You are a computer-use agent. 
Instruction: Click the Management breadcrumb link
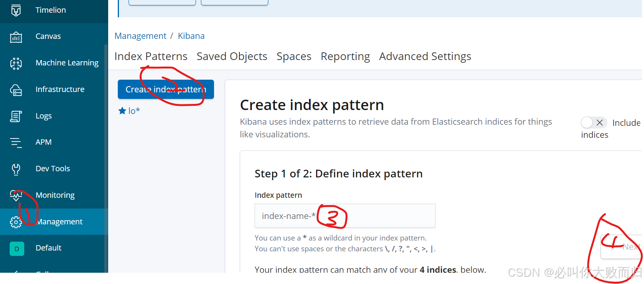[x=141, y=36]
